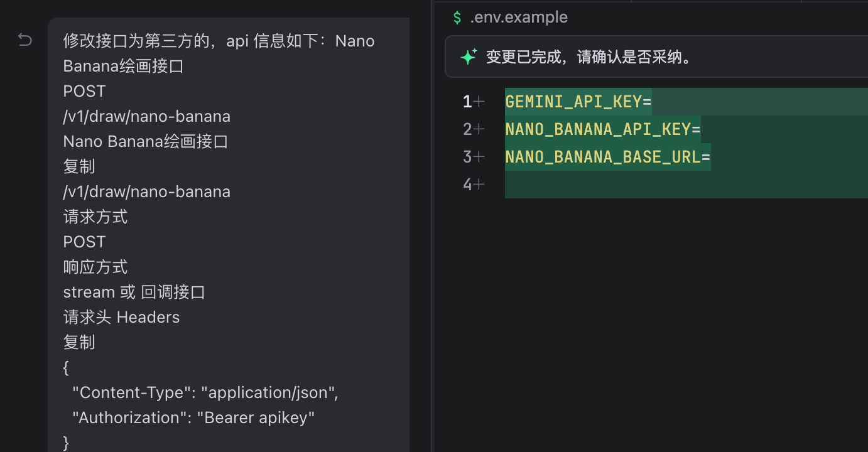Screen dimensions: 868x452
Task: Place cursor after NANO_BANANA_API_KEY=
Action: pos(701,129)
